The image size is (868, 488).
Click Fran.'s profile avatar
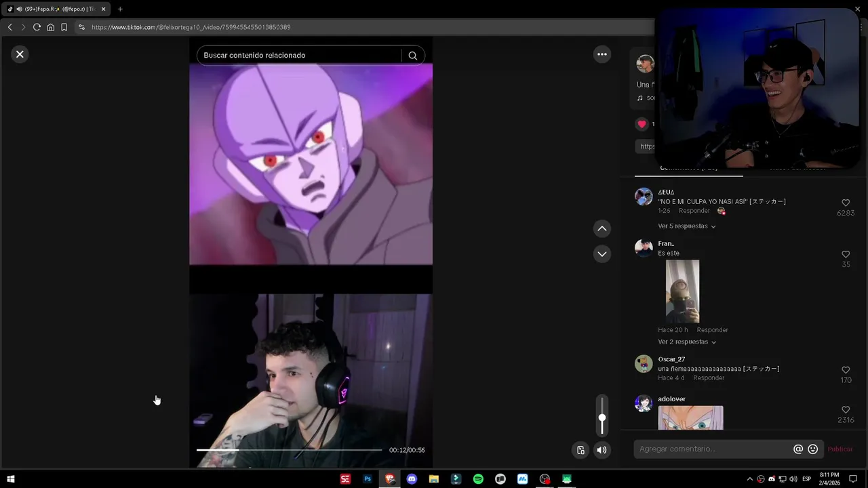[x=644, y=248]
